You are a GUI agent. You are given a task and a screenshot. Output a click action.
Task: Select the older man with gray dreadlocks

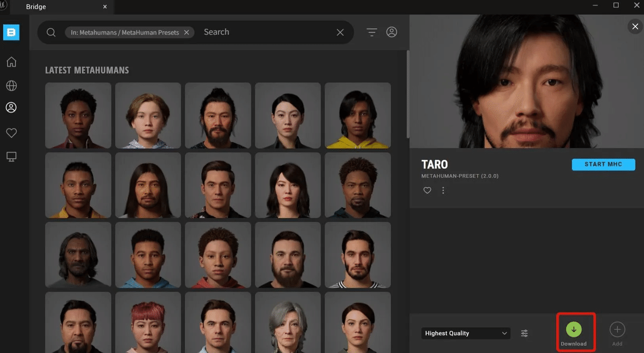[78, 255]
